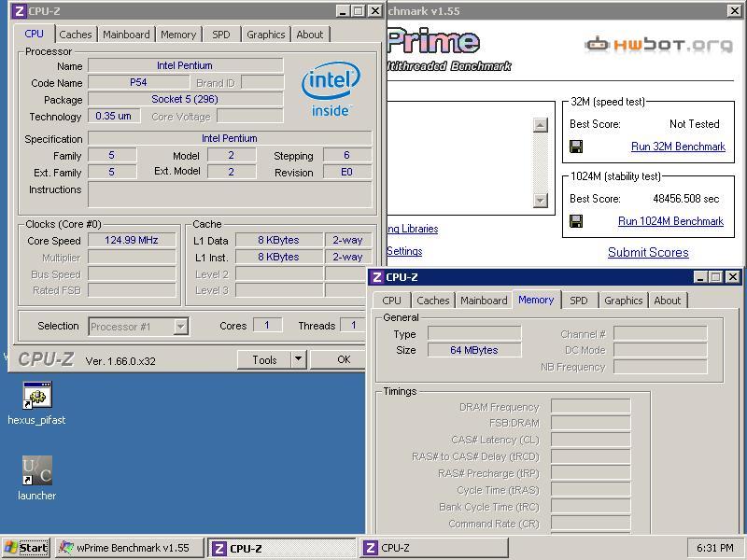The height and width of the screenshot is (560, 747).
Task: Click the Intel inside logo in CPU-Z
Action: [331, 90]
